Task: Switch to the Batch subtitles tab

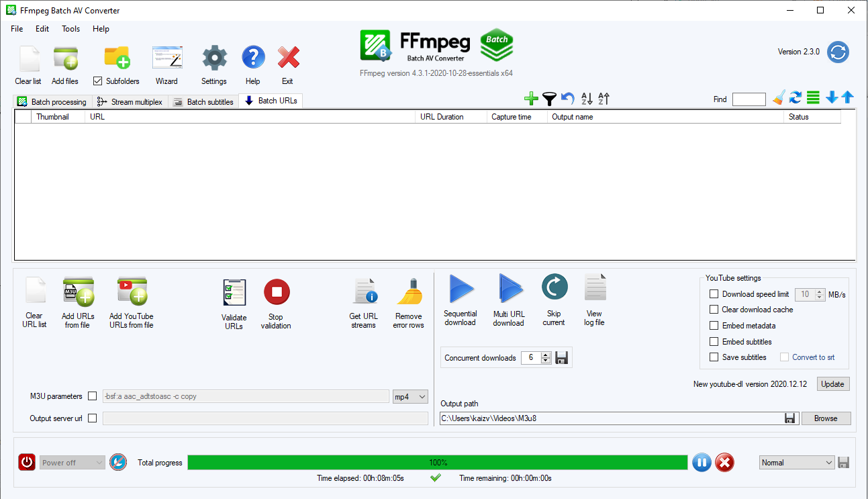Action: coord(203,102)
